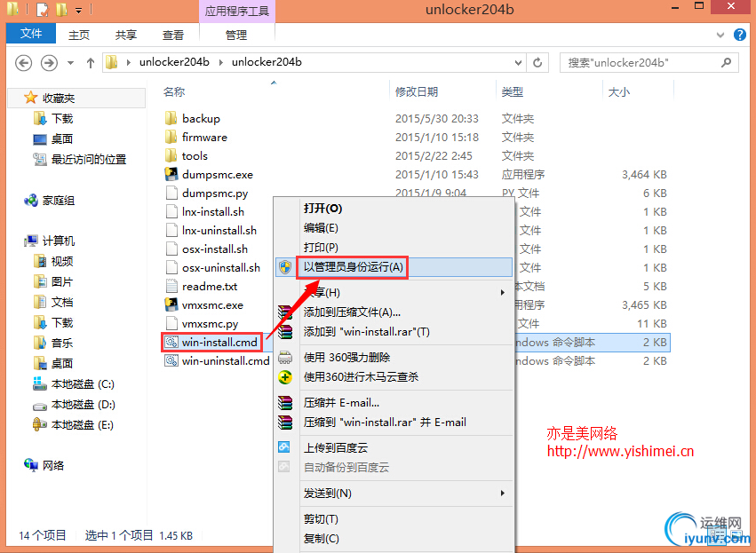Expand the ribbon chevron

[720, 36]
